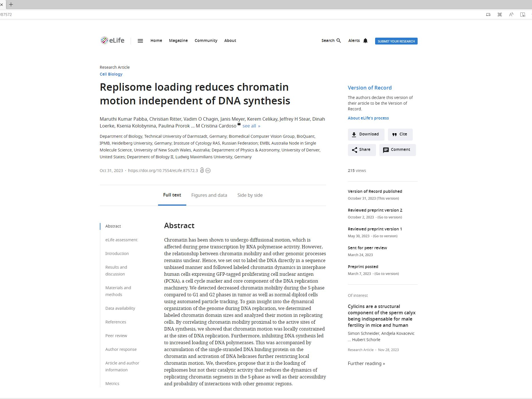Click the eLife logo
Screen dimensions: 532x399
tap(112, 40)
